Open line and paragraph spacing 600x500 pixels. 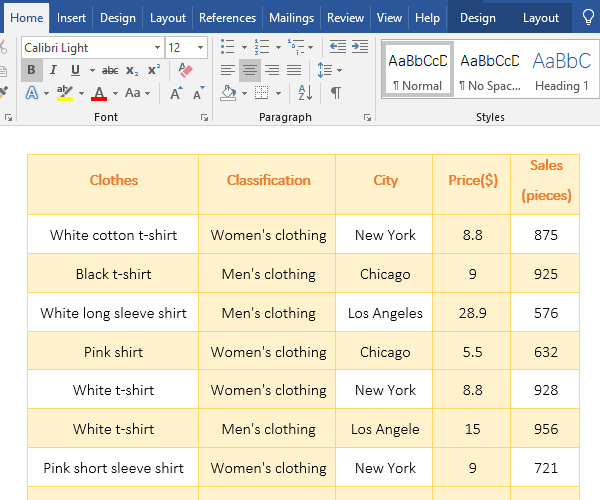325,70
